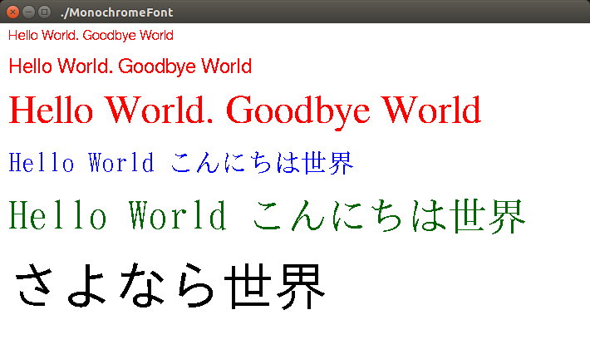Click the blue "Hello World こんにちは世界" line

click(181, 163)
